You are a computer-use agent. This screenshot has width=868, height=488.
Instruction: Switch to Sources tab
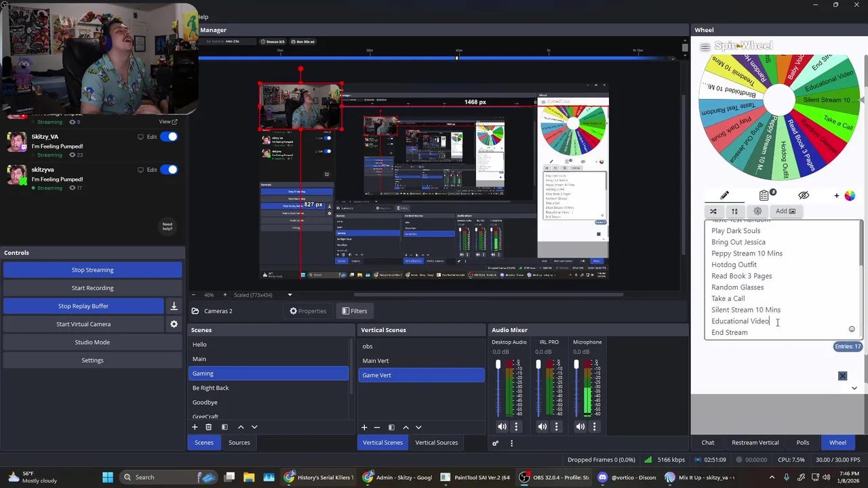pos(239,443)
